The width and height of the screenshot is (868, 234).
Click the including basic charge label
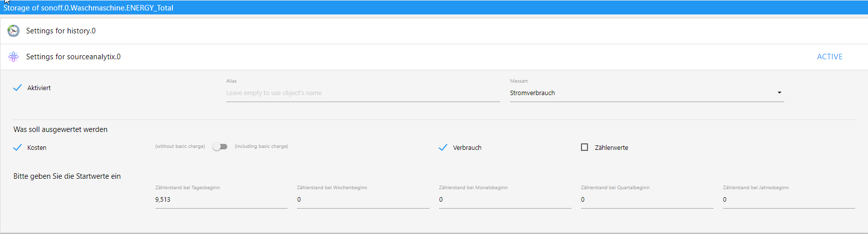(262, 146)
